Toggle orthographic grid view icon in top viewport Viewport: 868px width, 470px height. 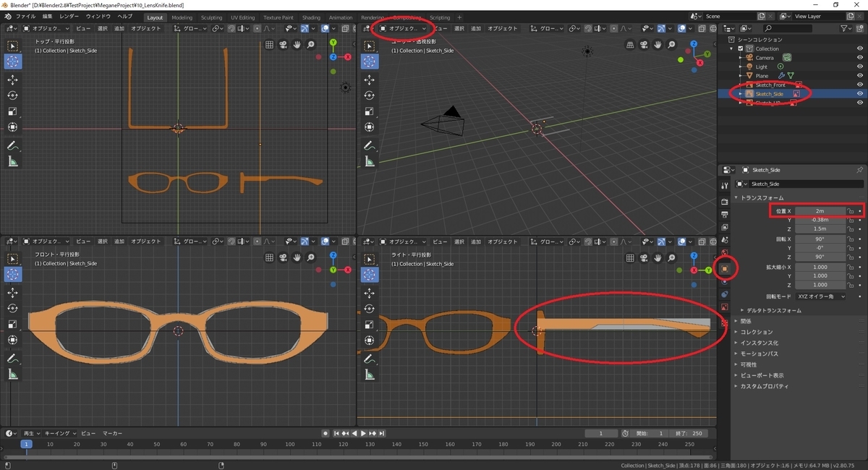pos(269,44)
